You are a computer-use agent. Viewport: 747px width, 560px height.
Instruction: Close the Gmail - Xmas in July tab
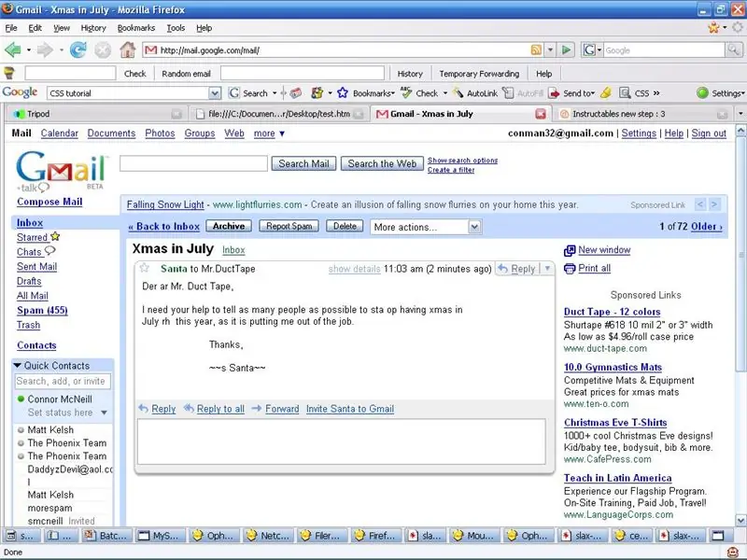(541, 114)
